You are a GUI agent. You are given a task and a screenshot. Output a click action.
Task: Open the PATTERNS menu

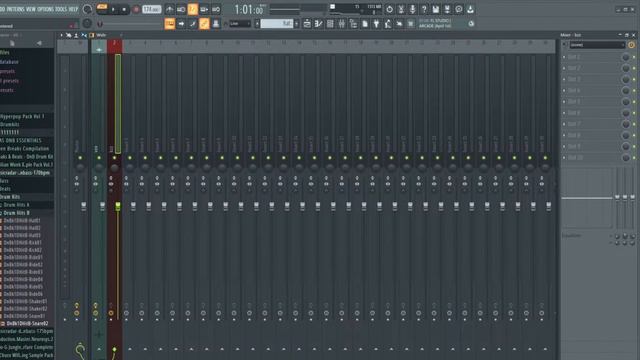pos(15,9)
